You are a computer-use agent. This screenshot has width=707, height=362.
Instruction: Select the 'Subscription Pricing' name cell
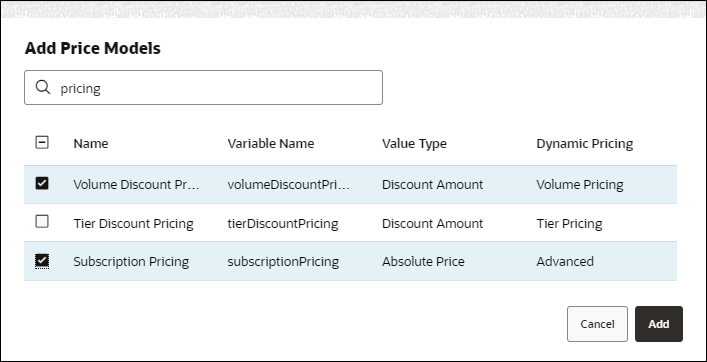point(131,261)
